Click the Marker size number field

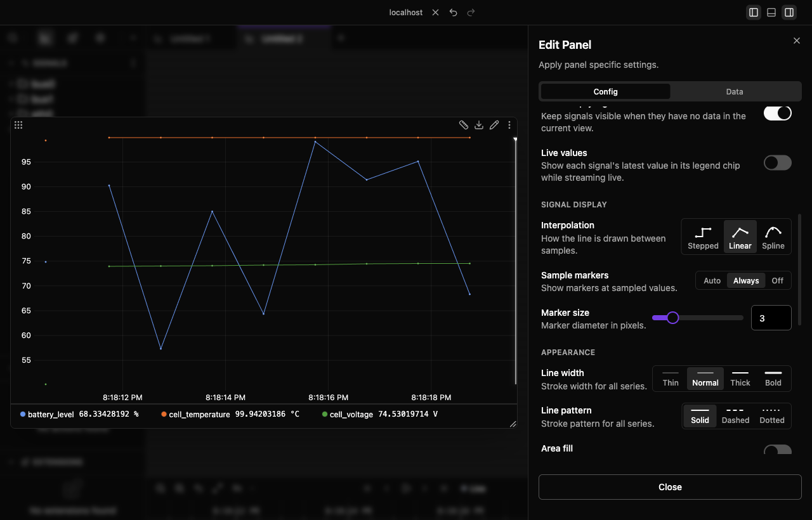pos(771,318)
